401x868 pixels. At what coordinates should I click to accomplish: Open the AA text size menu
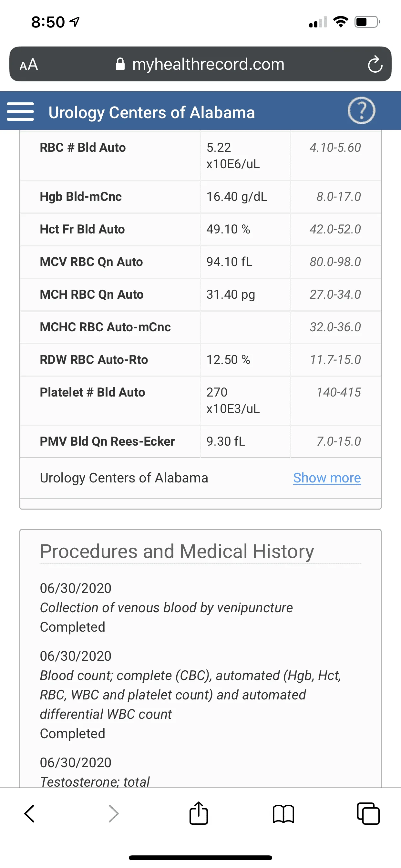coord(29,64)
